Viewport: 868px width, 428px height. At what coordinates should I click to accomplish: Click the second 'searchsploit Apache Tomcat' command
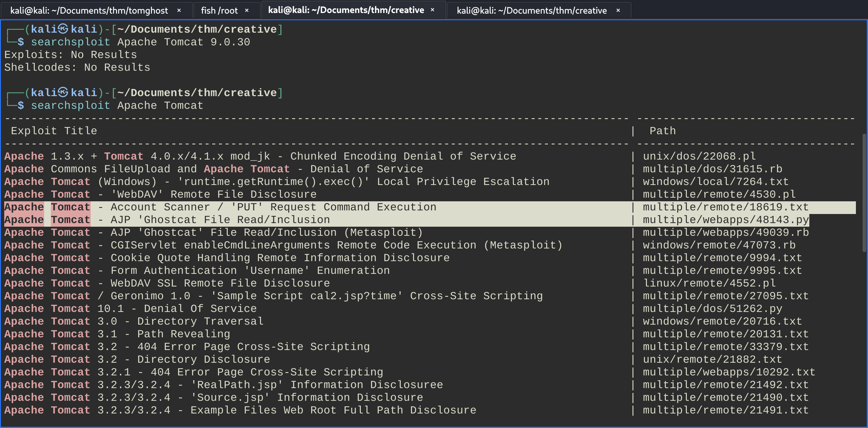117,105
